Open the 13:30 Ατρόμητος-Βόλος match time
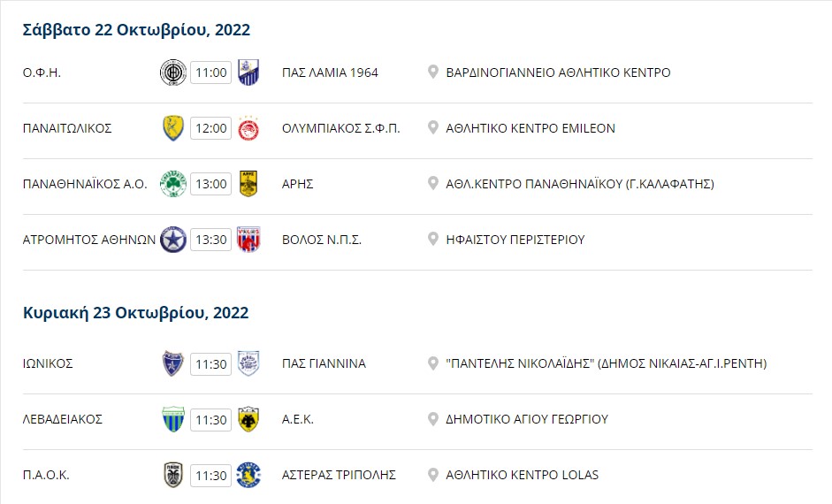Image resolution: width=832 pixels, height=504 pixels. pos(211,240)
